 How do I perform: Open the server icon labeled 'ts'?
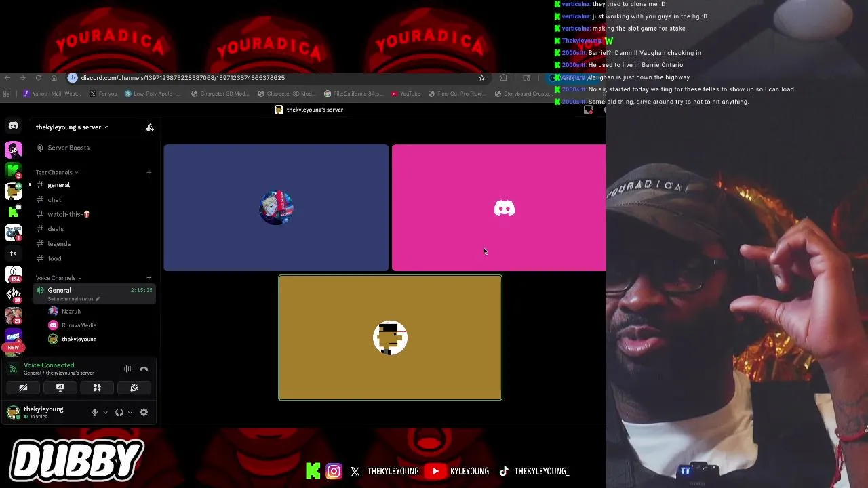point(14,253)
